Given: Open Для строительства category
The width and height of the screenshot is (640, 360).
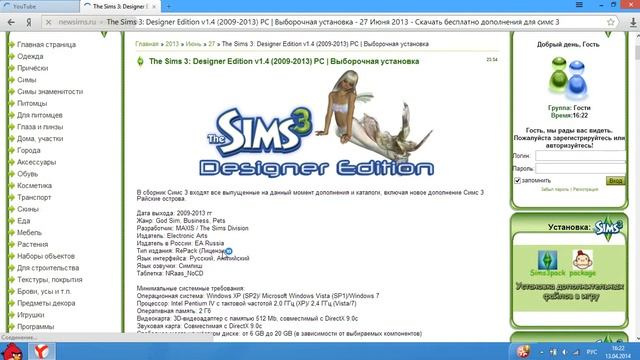Looking at the screenshot, I should [x=48, y=268].
